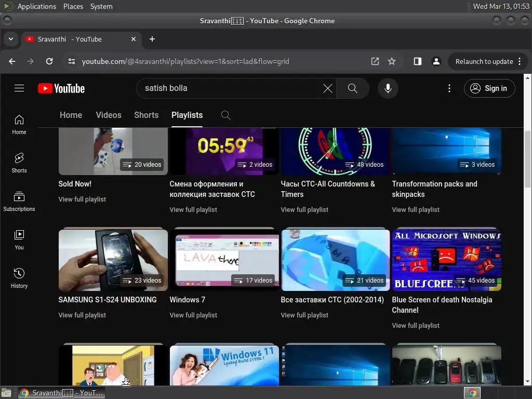The width and height of the screenshot is (532, 399).
Task: Open Windows 11 Leaked Build thumbnail
Action: tap(224, 365)
